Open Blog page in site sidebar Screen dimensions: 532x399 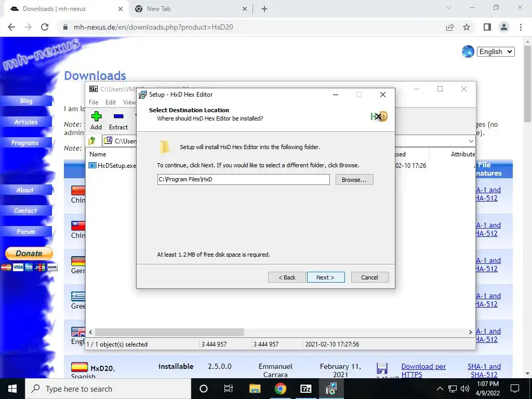[26, 101]
